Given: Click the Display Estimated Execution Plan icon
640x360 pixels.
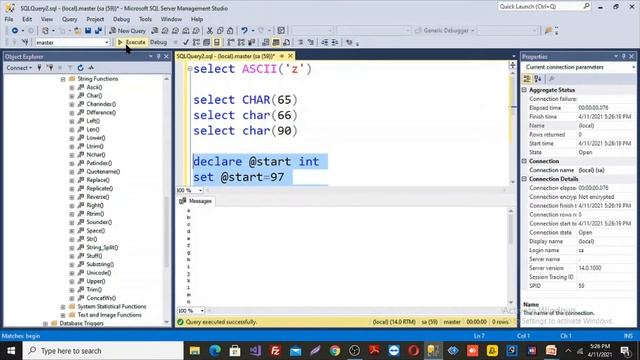Looking at the screenshot, I should 196,42.
